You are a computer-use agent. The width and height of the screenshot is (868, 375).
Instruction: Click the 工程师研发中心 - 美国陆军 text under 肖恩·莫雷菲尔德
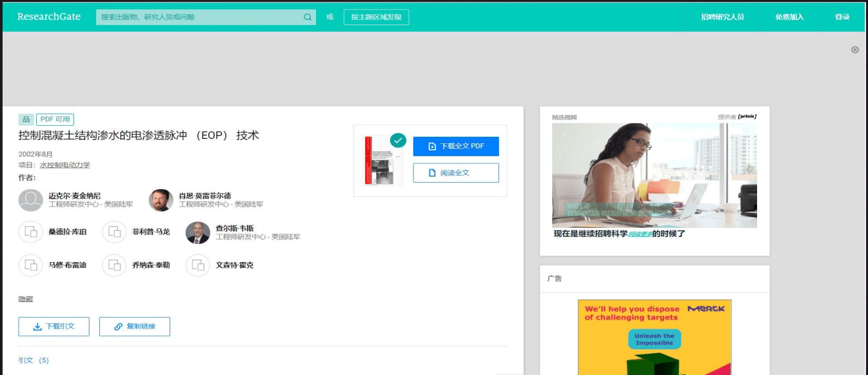point(221,205)
